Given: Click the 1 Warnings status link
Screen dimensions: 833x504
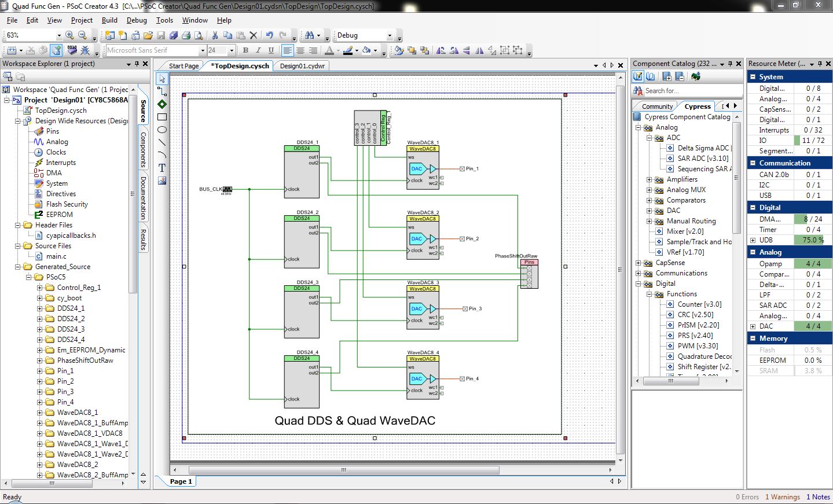Looking at the screenshot, I should coord(782,497).
